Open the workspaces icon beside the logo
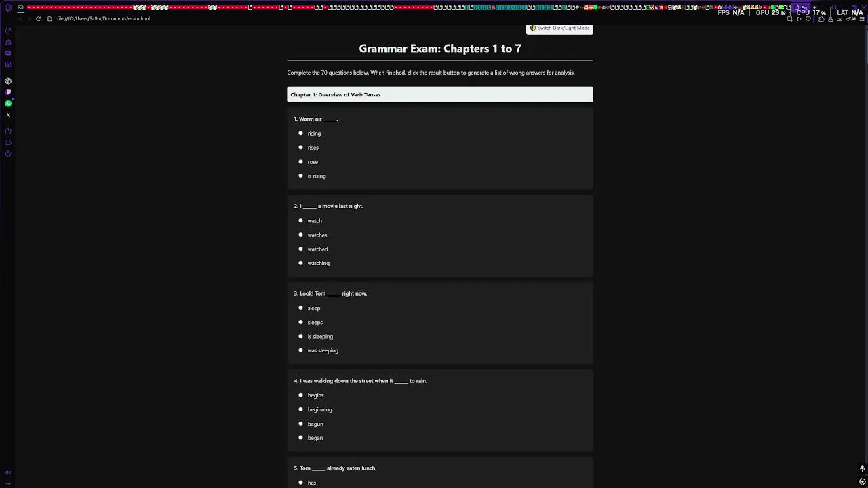 click(20, 7)
